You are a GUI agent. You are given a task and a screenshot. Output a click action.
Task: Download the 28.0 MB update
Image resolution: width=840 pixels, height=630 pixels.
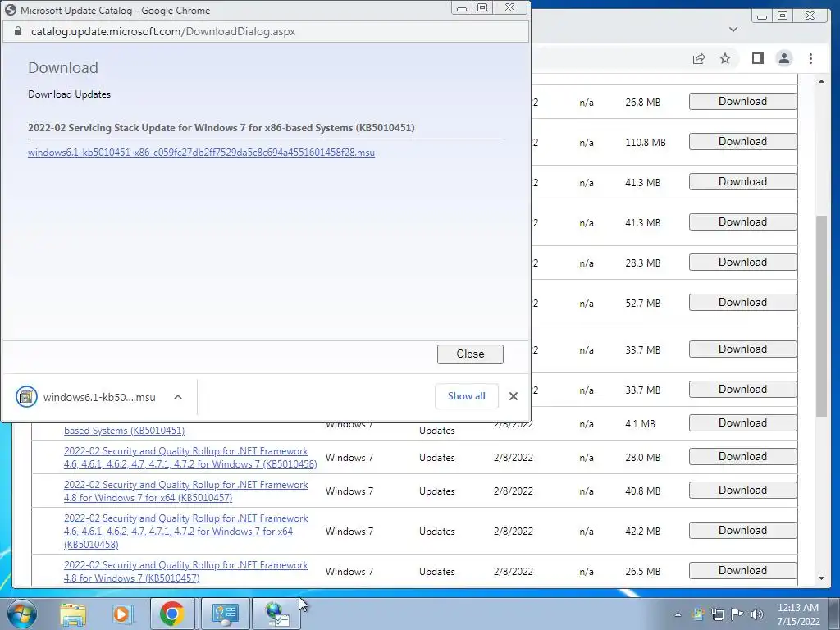click(x=742, y=456)
